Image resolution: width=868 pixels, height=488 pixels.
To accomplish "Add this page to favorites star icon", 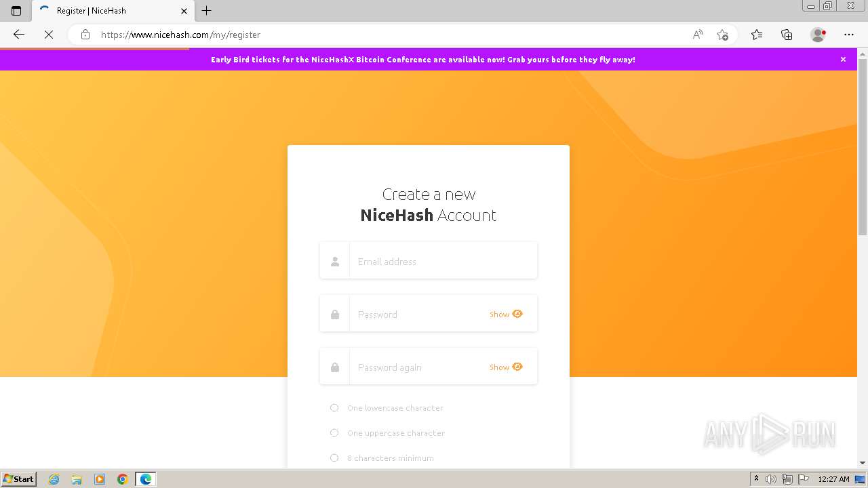I will pyautogui.click(x=722, y=35).
